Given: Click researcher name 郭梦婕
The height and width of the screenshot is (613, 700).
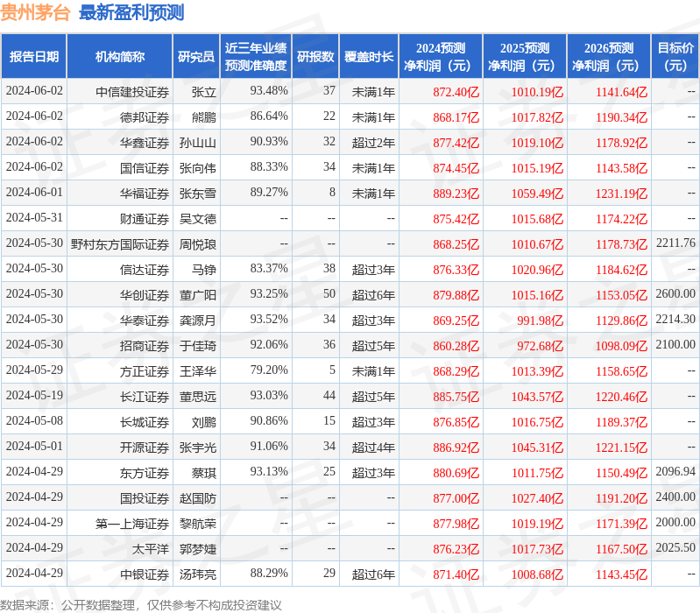Looking at the screenshot, I should [x=197, y=549].
